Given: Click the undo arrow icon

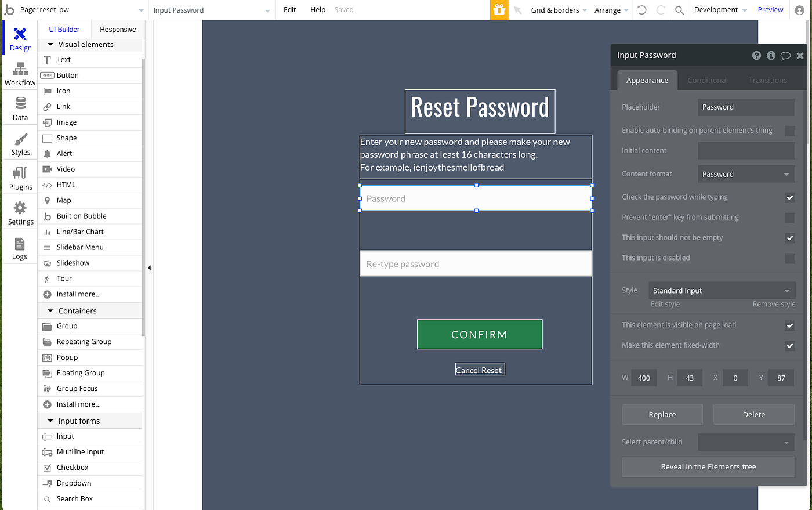Looking at the screenshot, I should [x=642, y=10].
